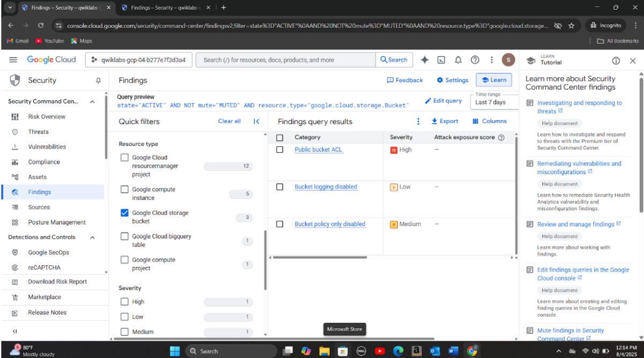The image size is (644, 358).
Task: Pin the Security product menu
Action: click(x=98, y=80)
